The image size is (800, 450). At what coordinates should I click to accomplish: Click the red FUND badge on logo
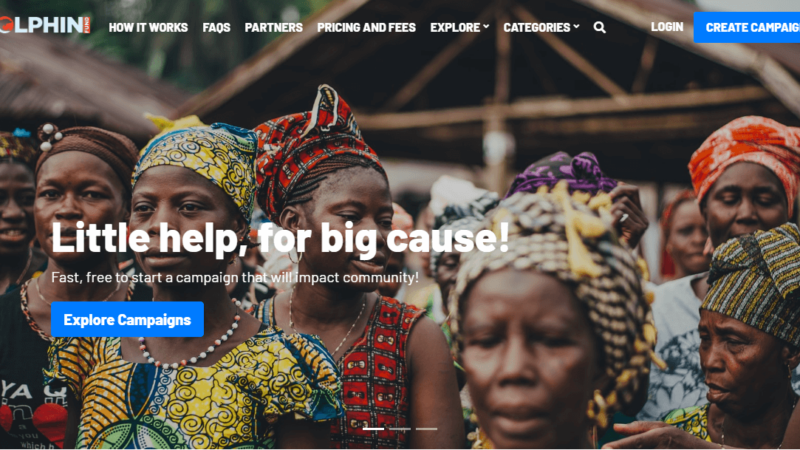87,25
